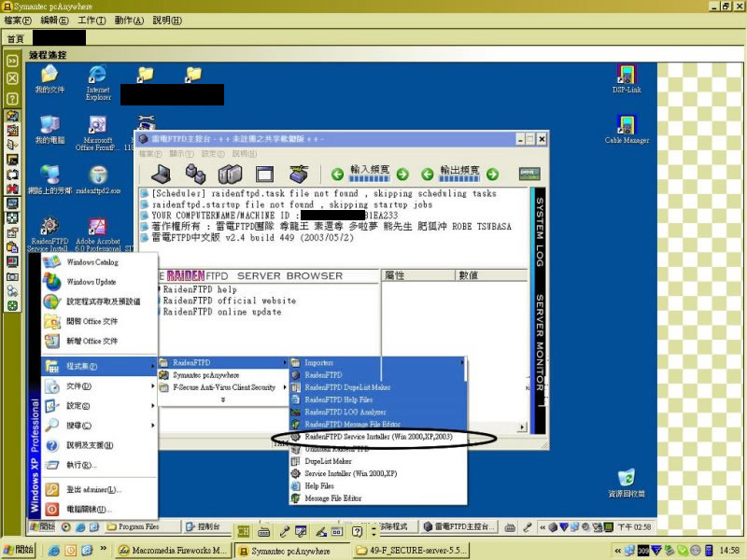This screenshot has height=560, width=747.
Task: Decrease 輸入頻寬 with its left green arrow
Action: (x=337, y=175)
